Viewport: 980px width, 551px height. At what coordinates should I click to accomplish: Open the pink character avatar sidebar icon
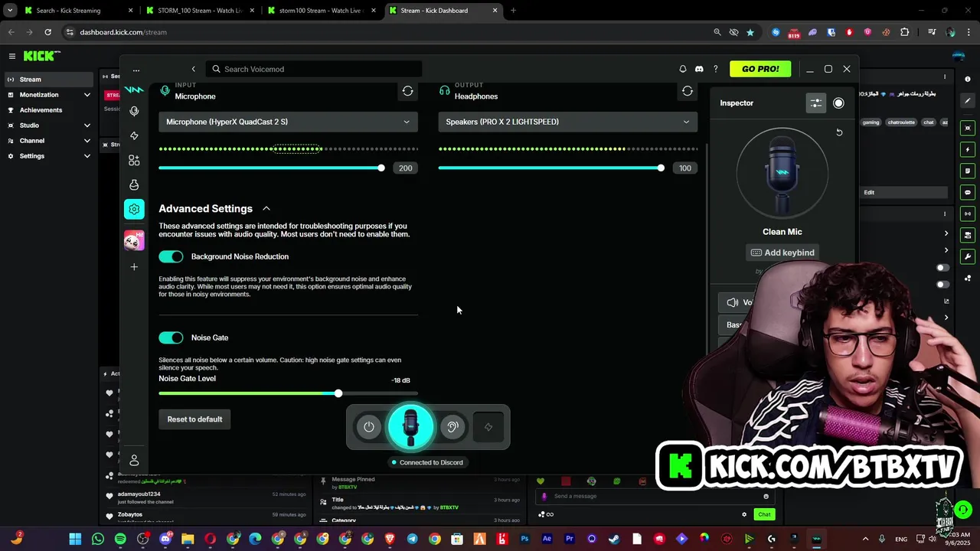point(134,241)
